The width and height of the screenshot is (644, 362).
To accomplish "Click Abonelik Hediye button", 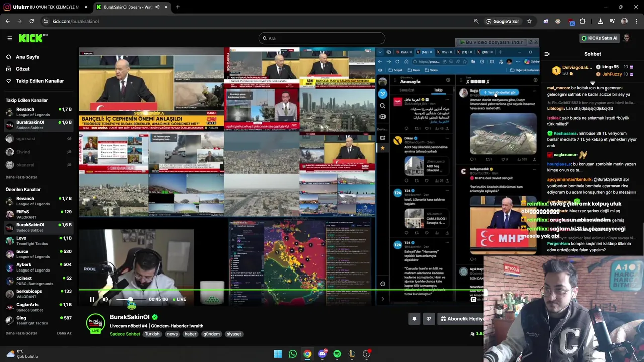I will coord(461,319).
